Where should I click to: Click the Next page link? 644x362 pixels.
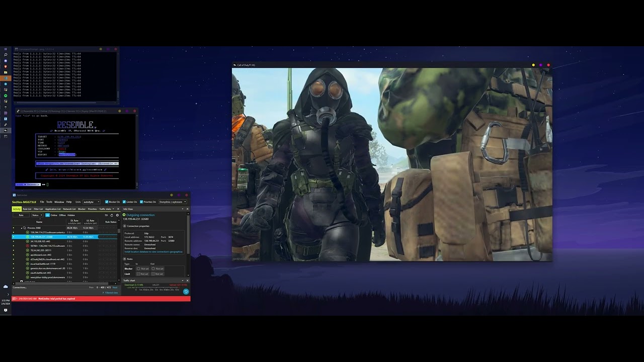click(x=115, y=288)
